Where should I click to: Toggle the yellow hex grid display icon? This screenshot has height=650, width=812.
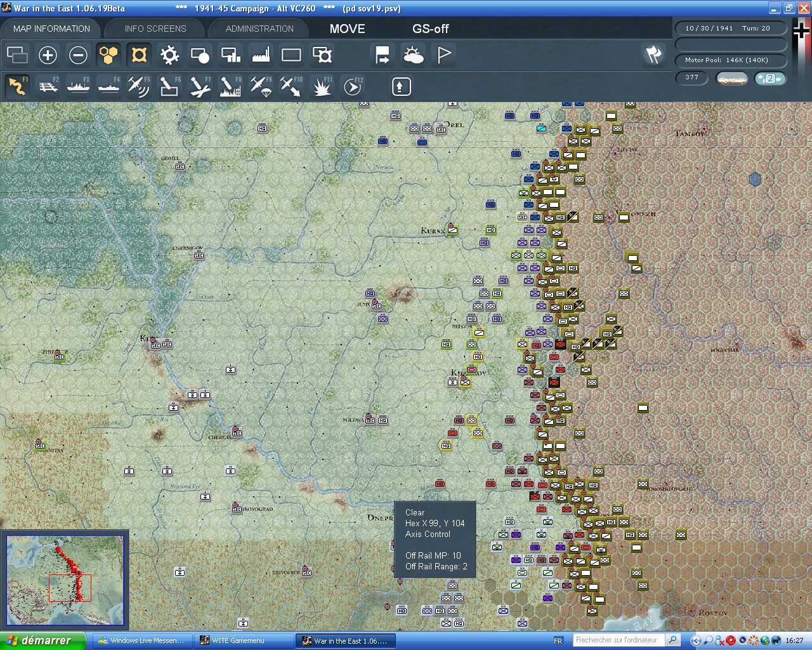(x=108, y=55)
